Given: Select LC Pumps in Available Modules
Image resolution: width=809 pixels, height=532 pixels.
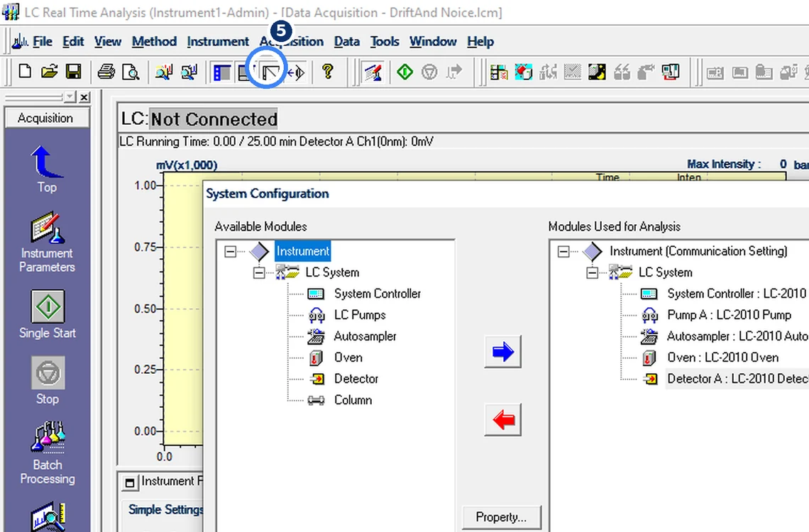Looking at the screenshot, I should [x=360, y=315].
